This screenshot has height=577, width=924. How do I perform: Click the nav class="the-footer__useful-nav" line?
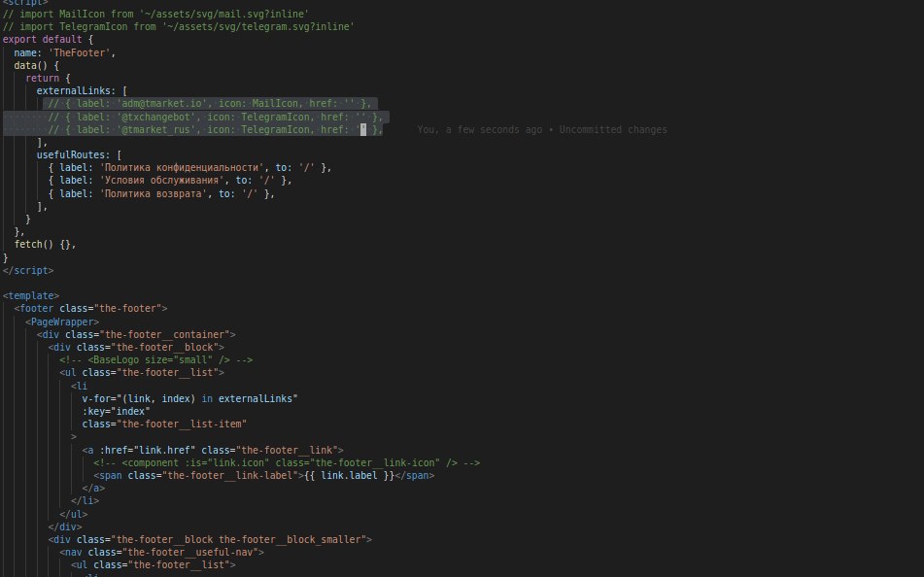click(161, 553)
